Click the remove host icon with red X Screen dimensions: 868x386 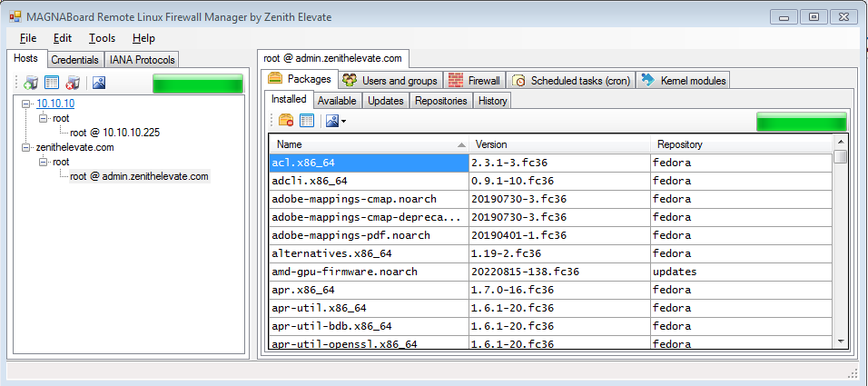tap(72, 83)
